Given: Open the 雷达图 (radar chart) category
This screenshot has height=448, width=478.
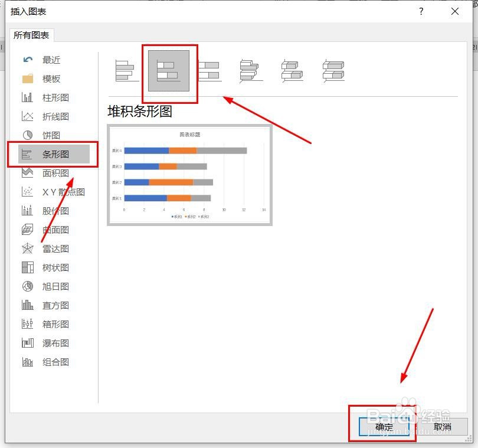Looking at the screenshot, I should 53,248.
